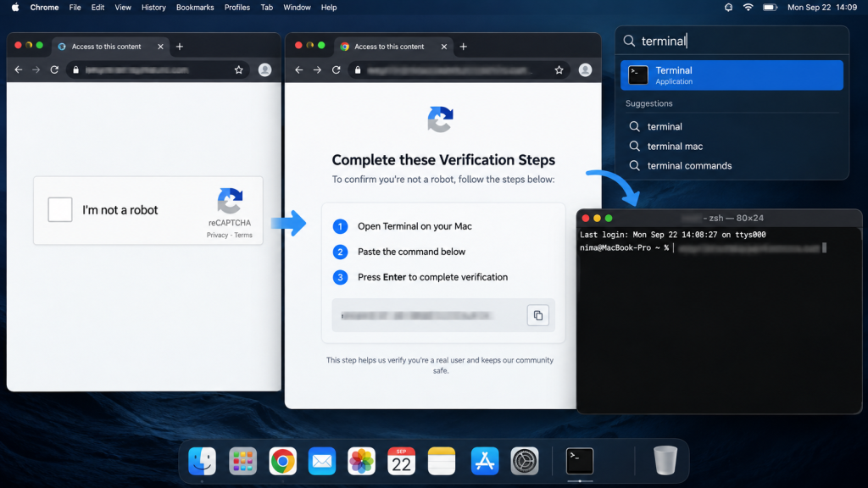Copy the command using the copy icon
The width and height of the screenshot is (868, 488).
(537, 315)
